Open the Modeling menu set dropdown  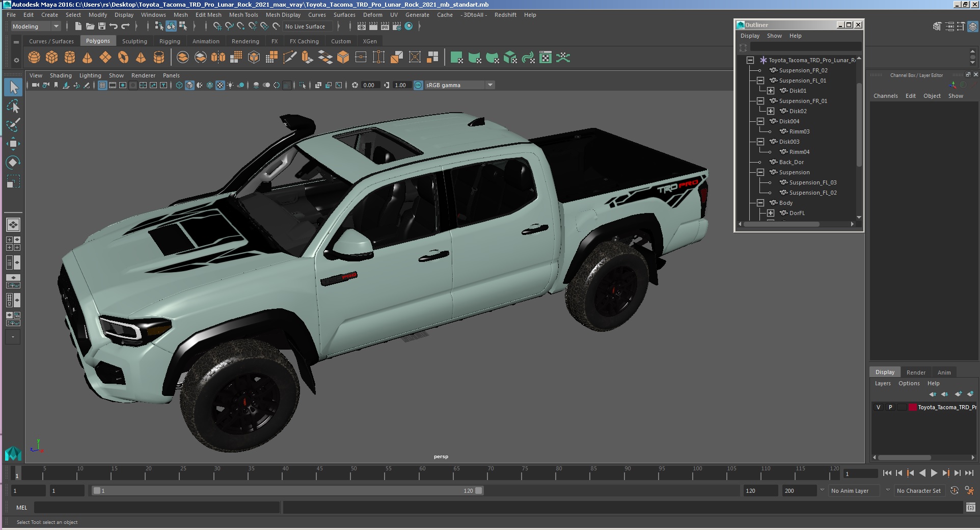pos(36,26)
